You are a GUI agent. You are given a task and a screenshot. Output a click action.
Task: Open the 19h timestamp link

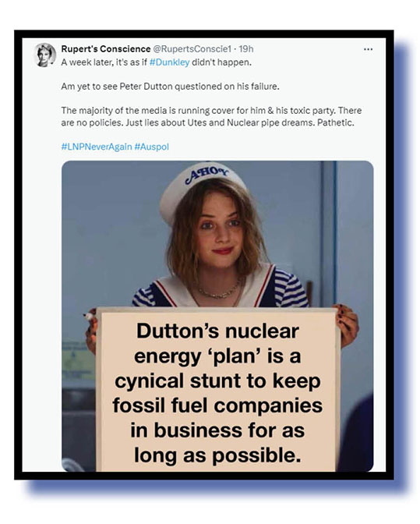pos(246,49)
